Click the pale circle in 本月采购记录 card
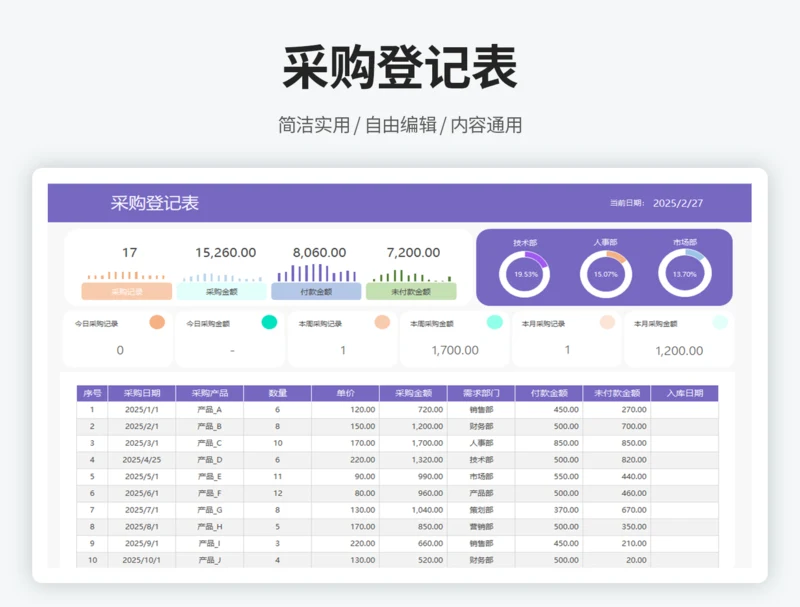 [x=607, y=322]
